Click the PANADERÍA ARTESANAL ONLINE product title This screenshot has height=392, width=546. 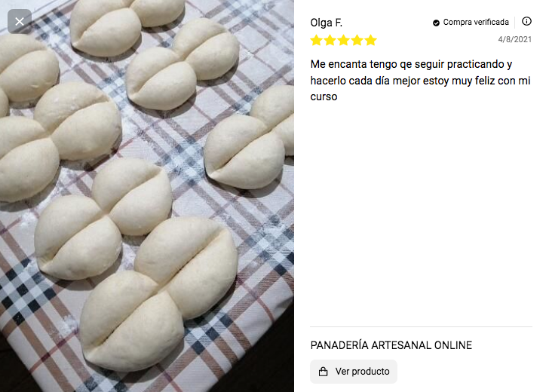(391, 345)
